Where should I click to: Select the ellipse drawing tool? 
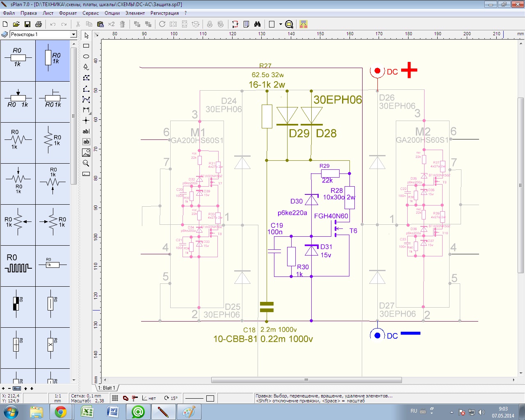coord(86,57)
